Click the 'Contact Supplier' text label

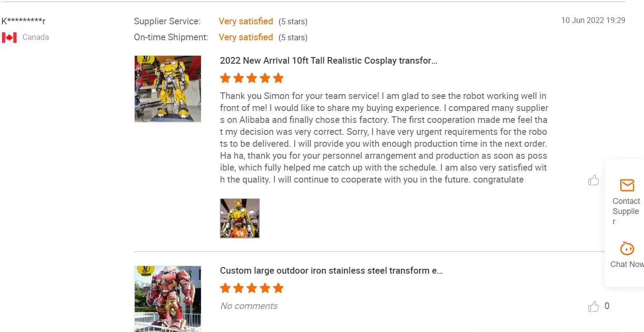pyautogui.click(x=626, y=206)
